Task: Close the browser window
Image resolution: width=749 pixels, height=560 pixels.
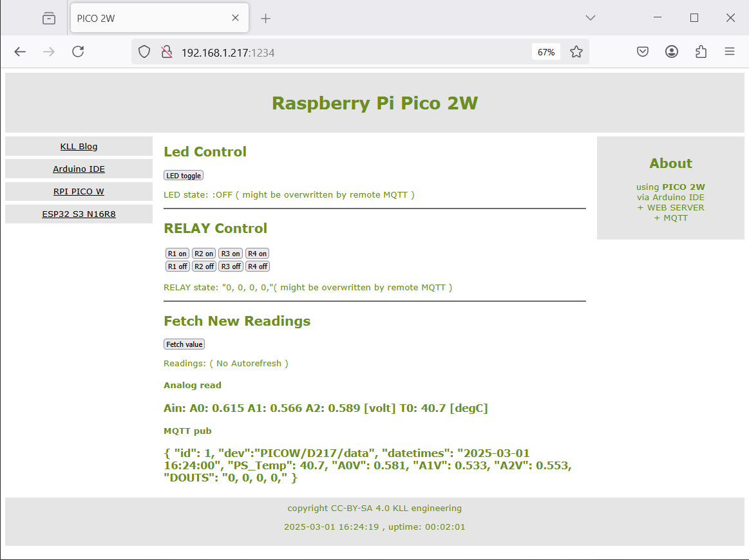Action: coord(730,17)
